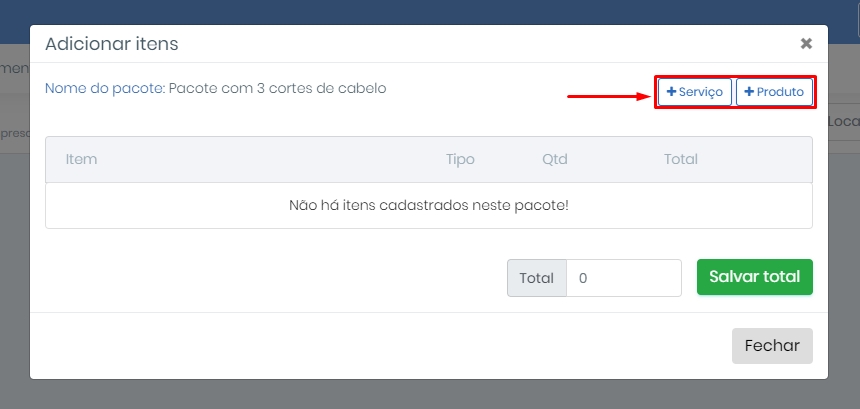Click the Total label beside the input
Screen dimensions: 860x409
(537, 278)
